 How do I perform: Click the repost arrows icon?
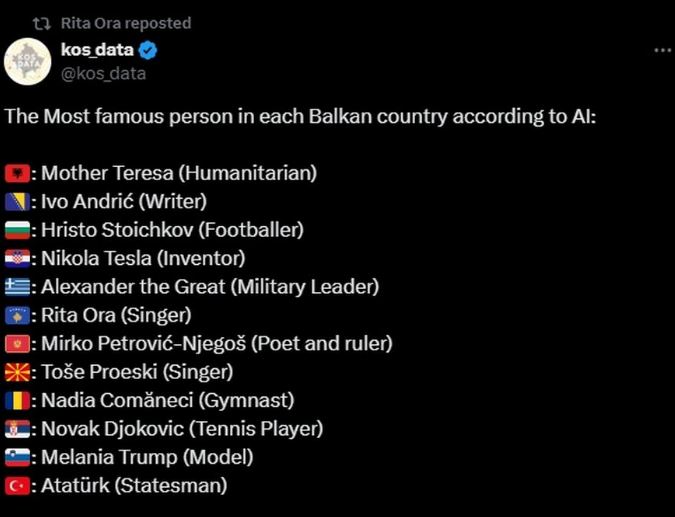point(42,24)
